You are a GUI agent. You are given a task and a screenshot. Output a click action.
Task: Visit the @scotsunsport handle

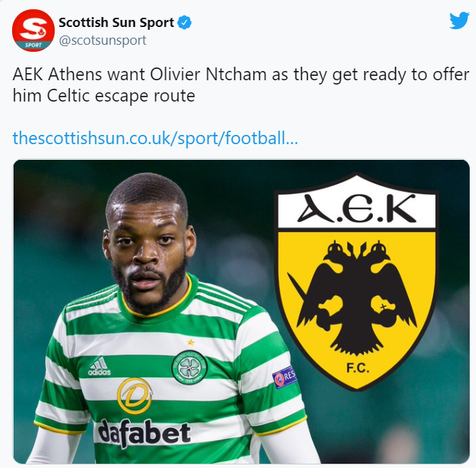pos(102,40)
